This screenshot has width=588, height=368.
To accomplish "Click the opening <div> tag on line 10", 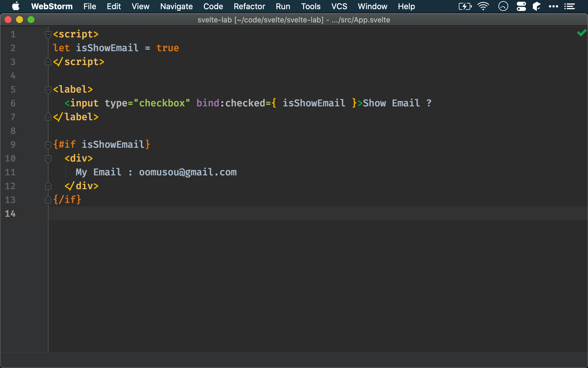I will point(79,158).
